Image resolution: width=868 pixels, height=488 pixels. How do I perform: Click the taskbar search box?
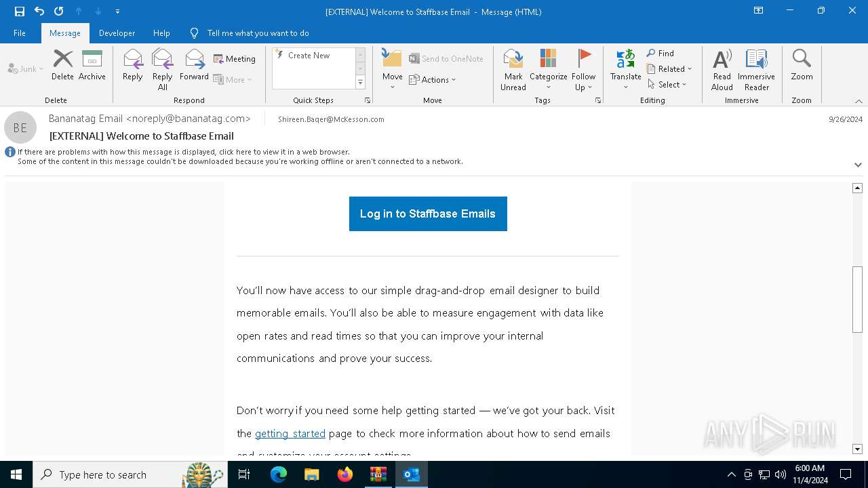point(129,474)
